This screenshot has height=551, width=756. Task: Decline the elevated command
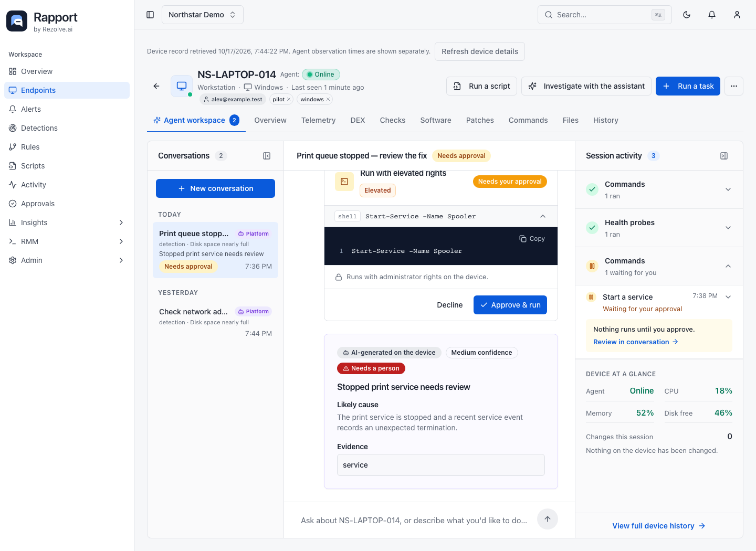[x=450, y=305]
